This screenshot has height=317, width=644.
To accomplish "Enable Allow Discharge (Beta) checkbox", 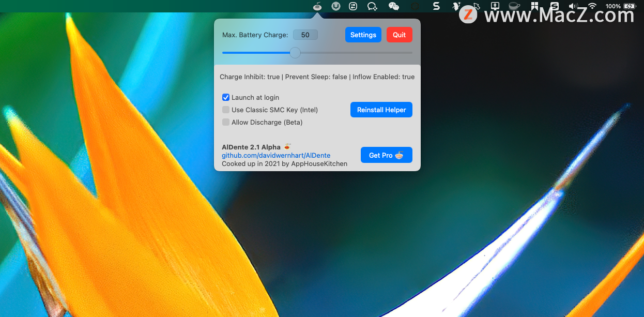I will tap(226, 122).
